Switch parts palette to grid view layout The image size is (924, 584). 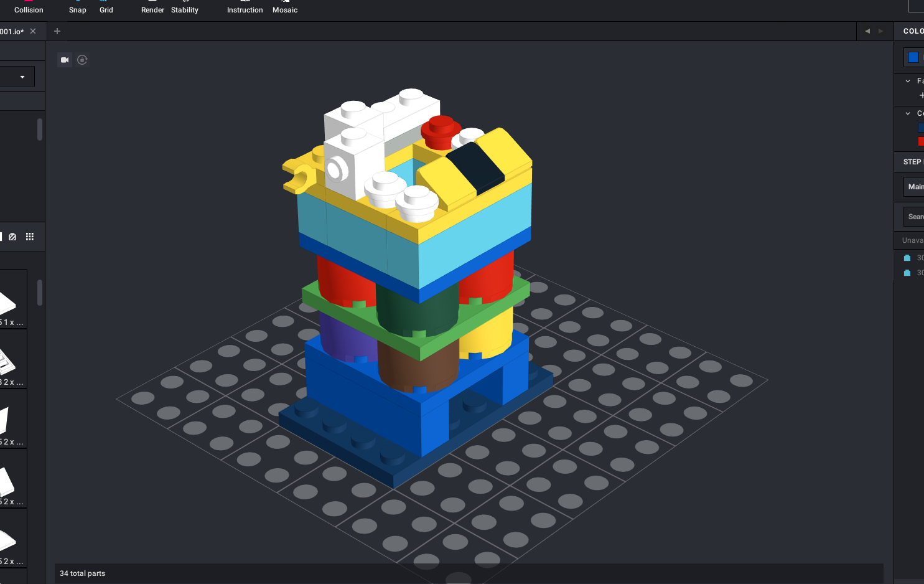pos(29,236)
